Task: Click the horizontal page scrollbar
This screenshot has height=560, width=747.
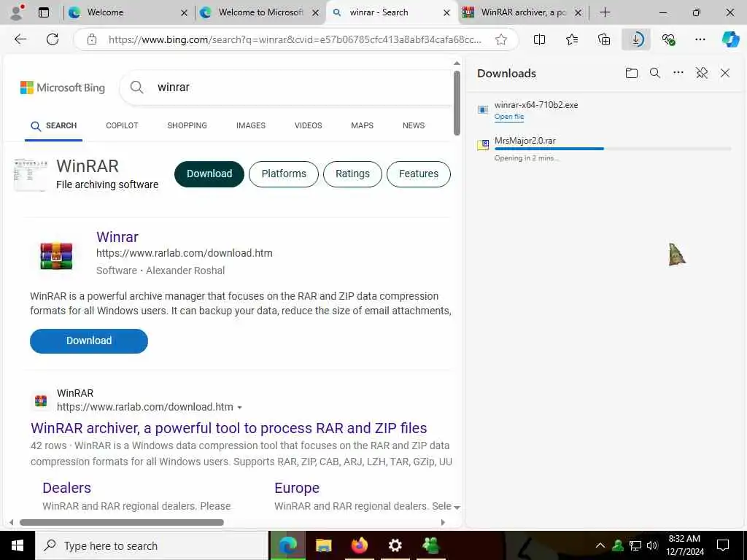Action: (x=122, y=522)
